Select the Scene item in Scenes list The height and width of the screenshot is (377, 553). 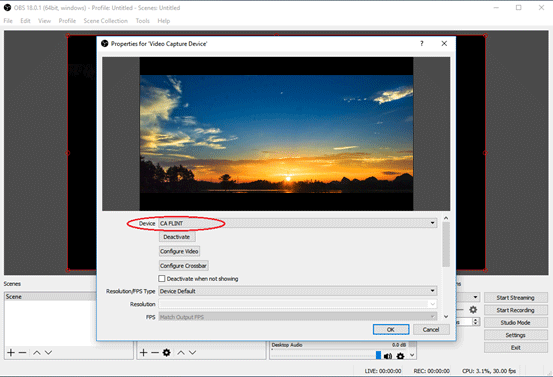[50, 297]
